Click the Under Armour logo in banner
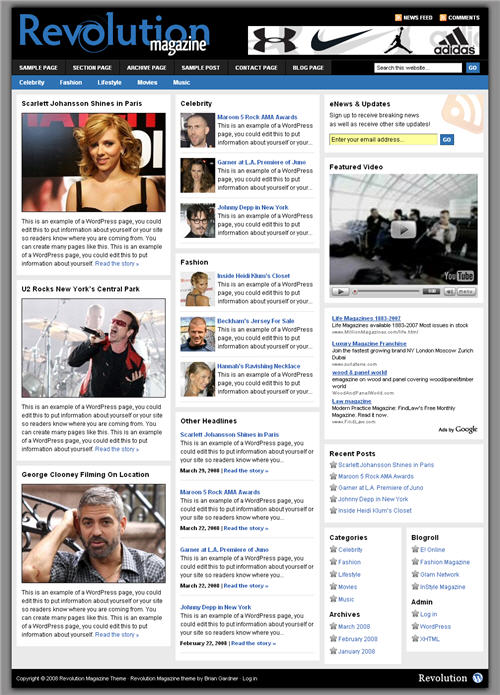500x695 pixels. pos(275,40)
